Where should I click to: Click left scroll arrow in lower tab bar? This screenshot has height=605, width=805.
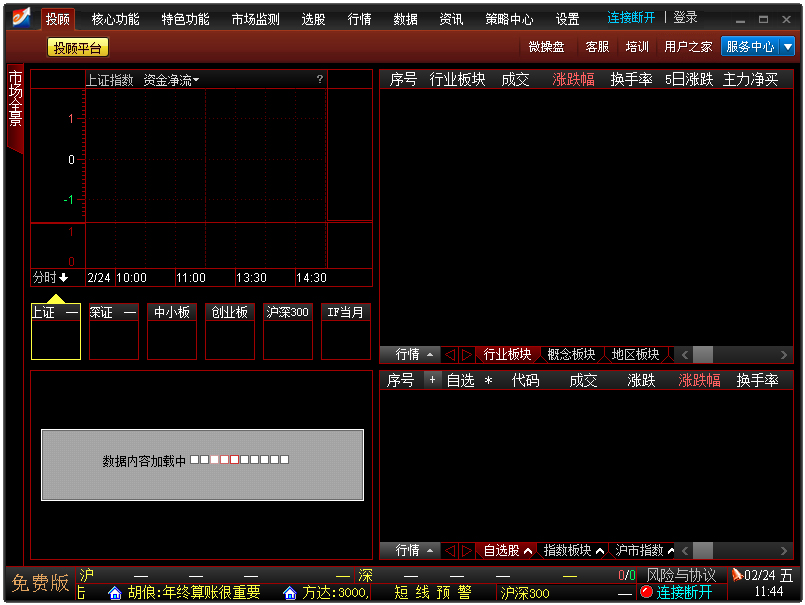coord(685,551)
